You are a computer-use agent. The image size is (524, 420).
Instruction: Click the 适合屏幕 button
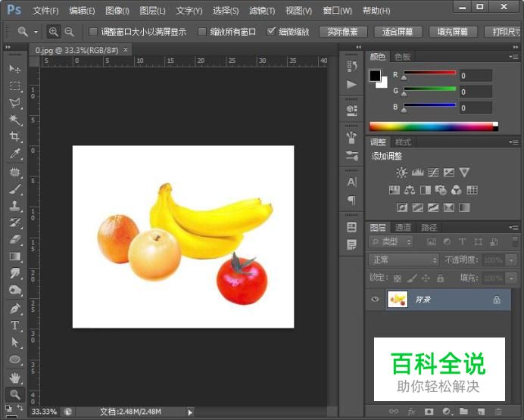click(398, 32)
